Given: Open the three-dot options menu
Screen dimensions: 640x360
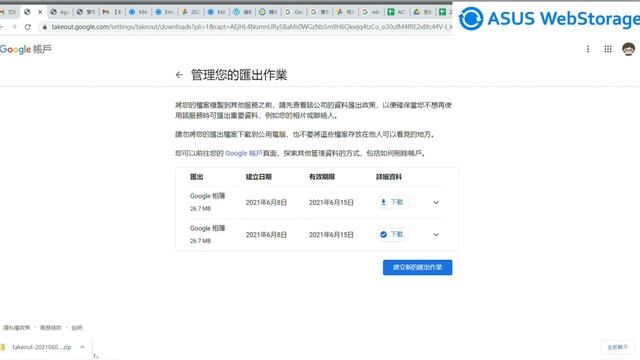Looking at the screenshot, I should click(x=588, y=49).
